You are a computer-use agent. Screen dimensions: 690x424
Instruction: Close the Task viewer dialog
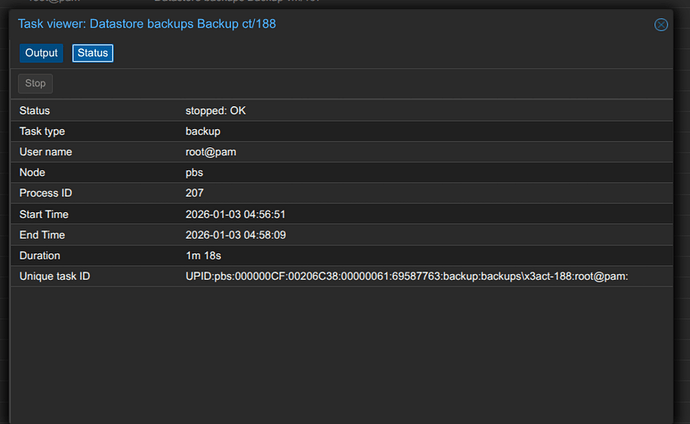click(661, 25)
